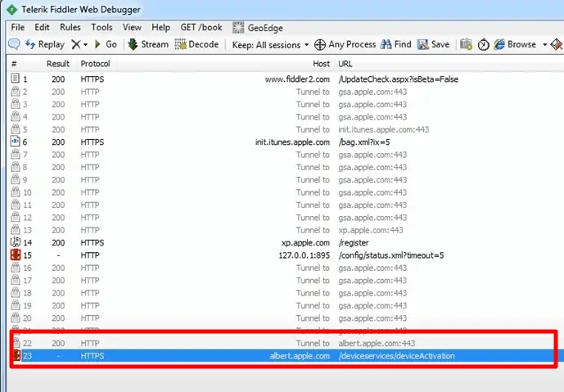The height and width of the screenshot is (392, 564).
Task: Select init.itunes.apple.com:443 tunnel in session 5
Action: point(383,129)
